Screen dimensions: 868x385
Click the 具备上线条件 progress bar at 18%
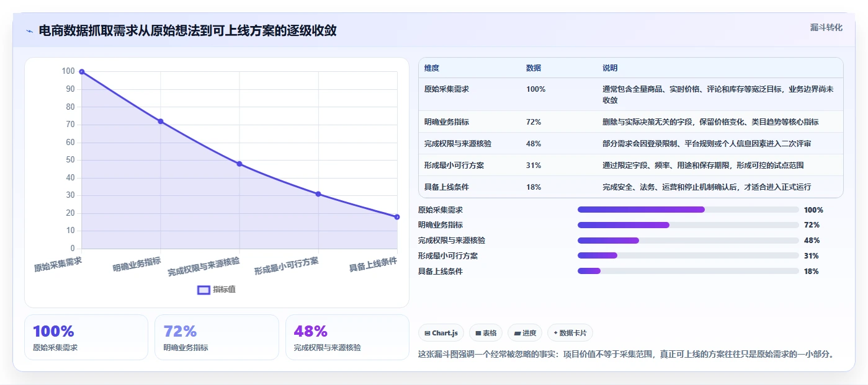pyautogui.click(x=688, y=271)
